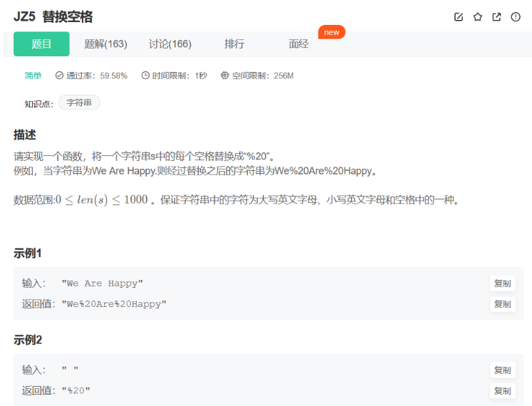Click the 空间限制: 256M text
Screen dimensions: 532x406
point(263,76)
